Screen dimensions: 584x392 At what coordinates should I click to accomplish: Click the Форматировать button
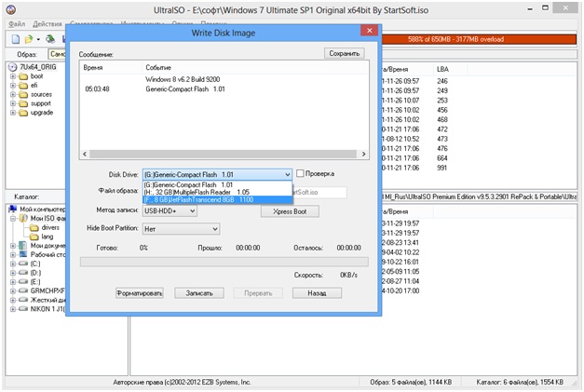point(140,293)
